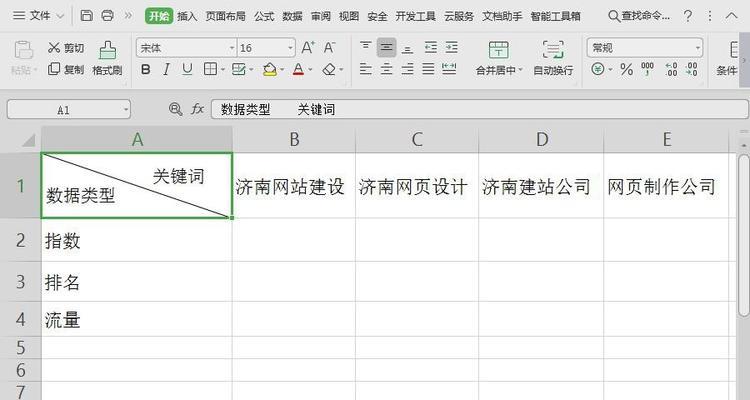This screenshot has height=400, width=750.
Task: Click the increase decimal places icon
Action: point(672,69)
